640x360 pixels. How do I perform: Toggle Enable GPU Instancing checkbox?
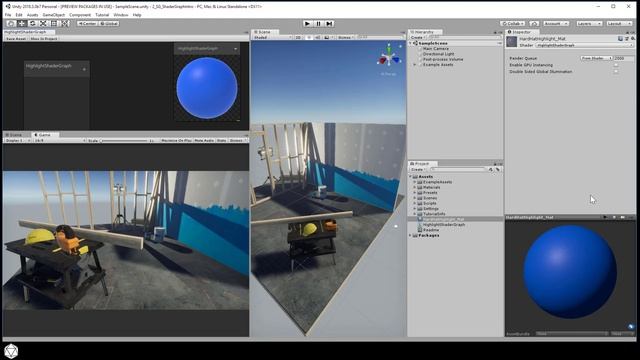pyautogui.click(x=616, y=65)
